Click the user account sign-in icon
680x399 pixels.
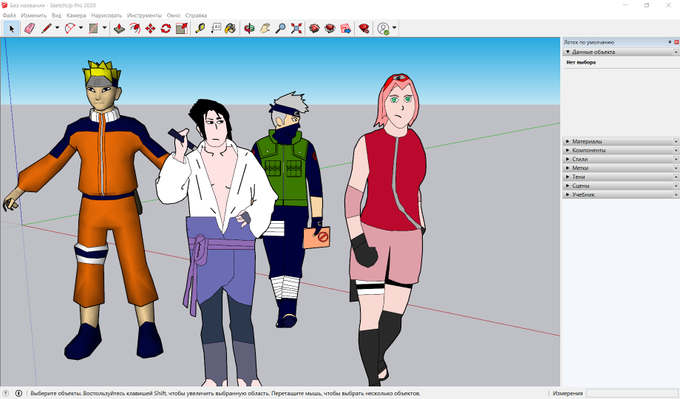[x=383, y=29]
